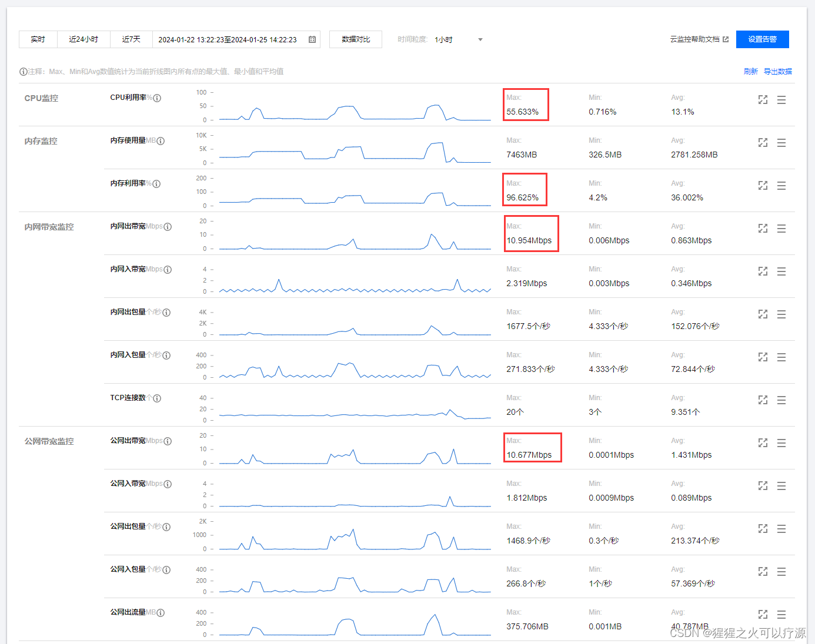Click the TCP Avg value 9.351个
Image resolution: width=815 pixels, height=644 pixels.
685,412
